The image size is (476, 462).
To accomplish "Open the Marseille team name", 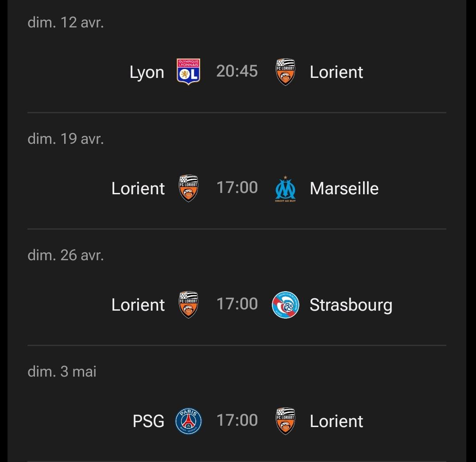I will click(x=344, y=189).
